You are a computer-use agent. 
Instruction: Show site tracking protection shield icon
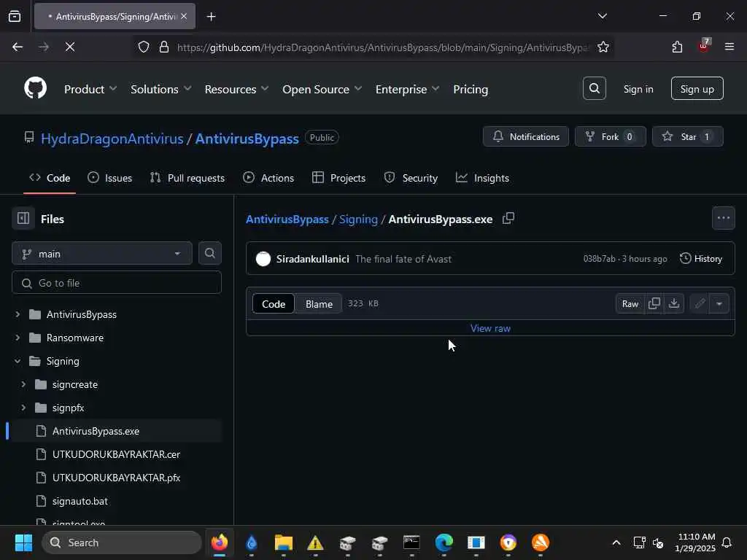point(144,47)
